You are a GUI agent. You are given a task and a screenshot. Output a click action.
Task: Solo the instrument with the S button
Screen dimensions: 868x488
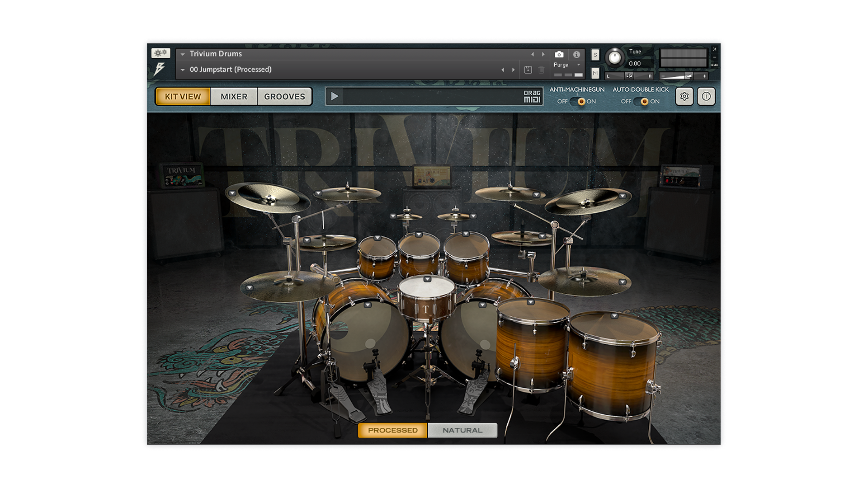tap(595, 55)
